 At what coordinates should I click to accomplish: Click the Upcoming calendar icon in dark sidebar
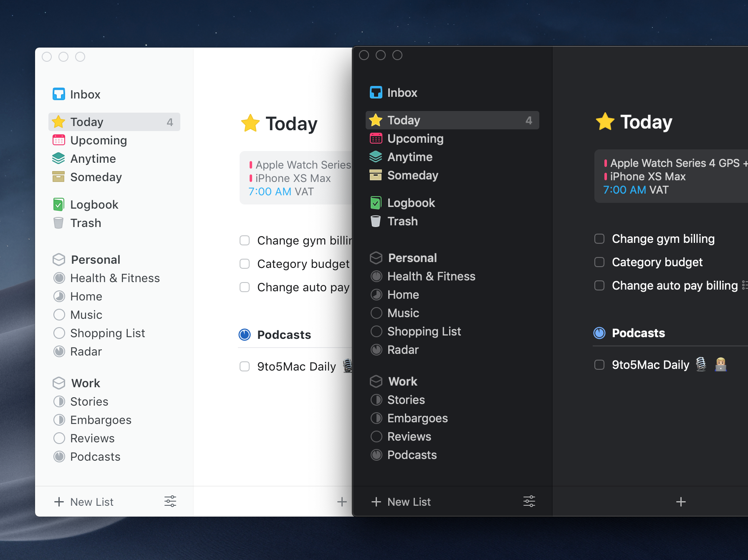pos(376,139)
